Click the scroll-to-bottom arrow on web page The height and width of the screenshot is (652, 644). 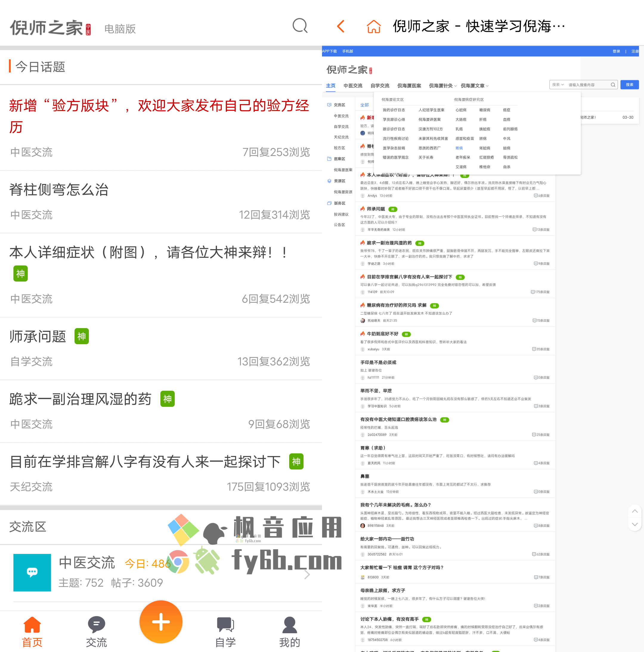pyautogui.click(x=634, y=524)
